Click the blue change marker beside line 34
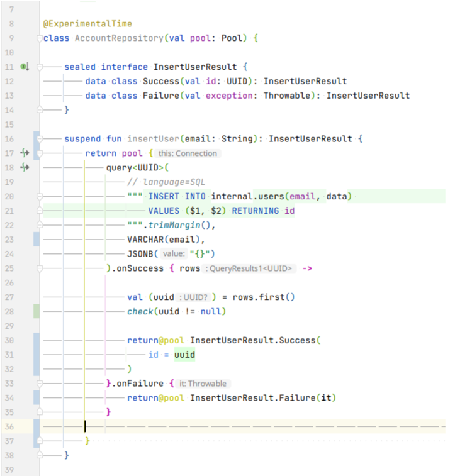This screenshot has width=455, height=476. (x=37, y=397)
